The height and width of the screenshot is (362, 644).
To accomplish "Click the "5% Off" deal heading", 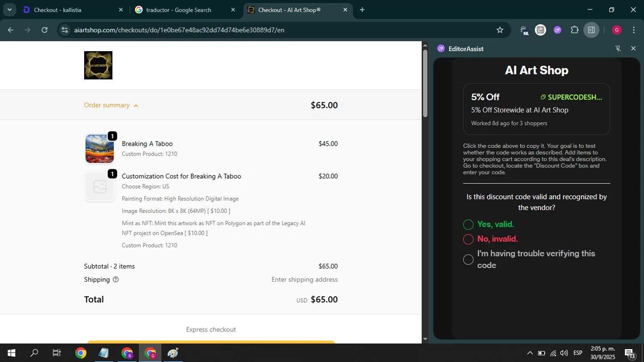I will [485, 97].
